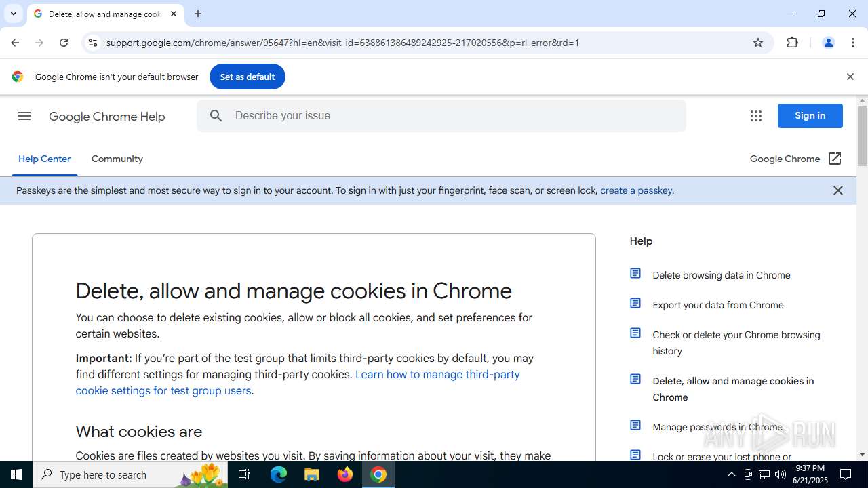Viewport: 868px width, 488px height.
Task: Close the cookies help browser tab
Action: (x=174, y=14)
